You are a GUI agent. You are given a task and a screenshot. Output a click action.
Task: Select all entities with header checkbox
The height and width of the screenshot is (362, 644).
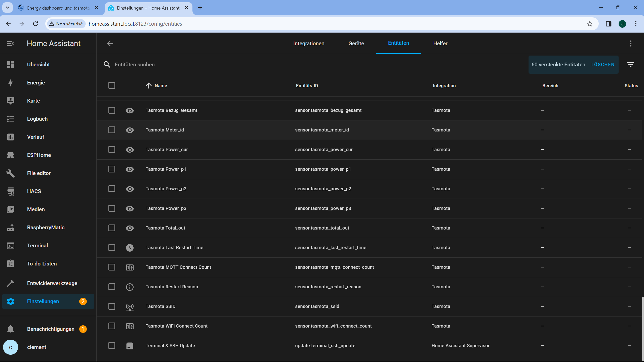point(112,85)
